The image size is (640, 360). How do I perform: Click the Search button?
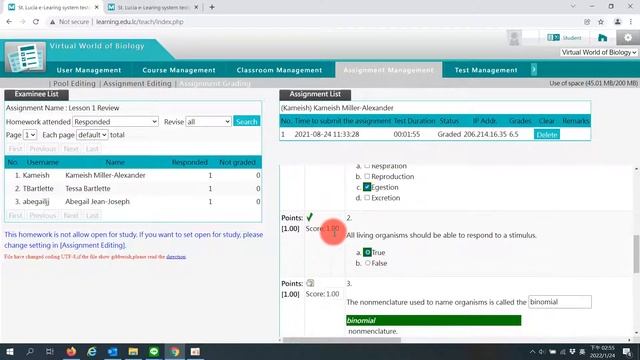coord(247,122)
